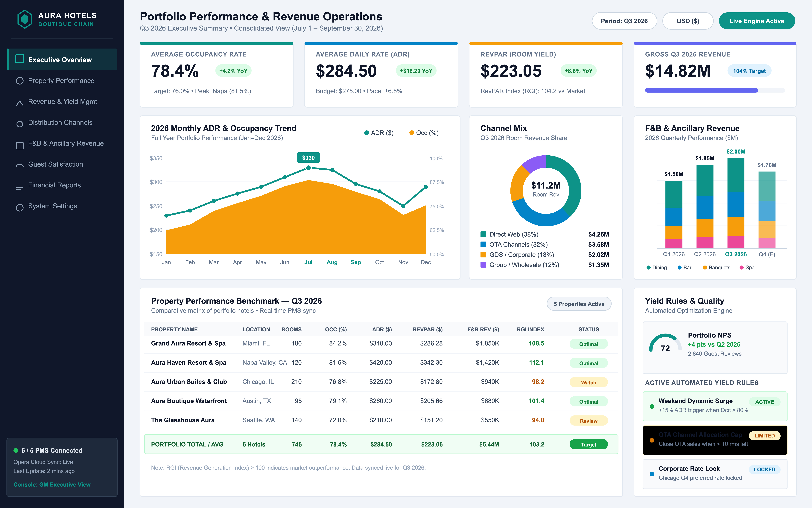Click the OCC (%) column header
Image resolution: width=812 pixels, height=508 pixels.
point(336,329)
